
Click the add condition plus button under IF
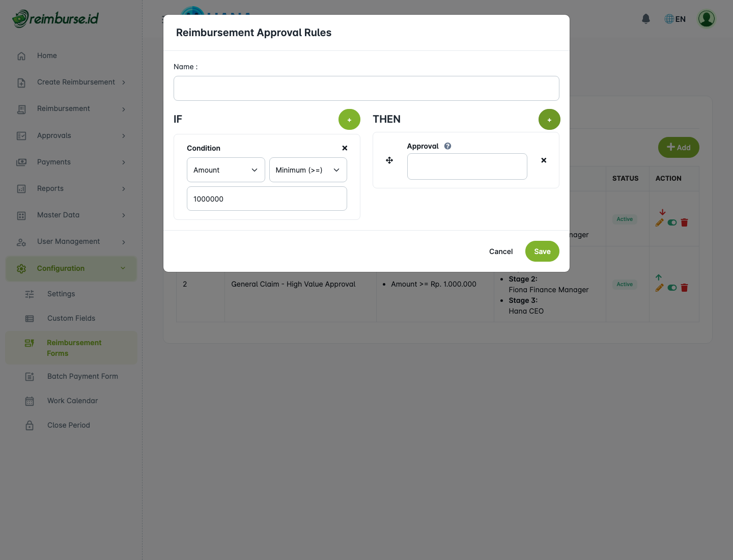coord(349,120)
